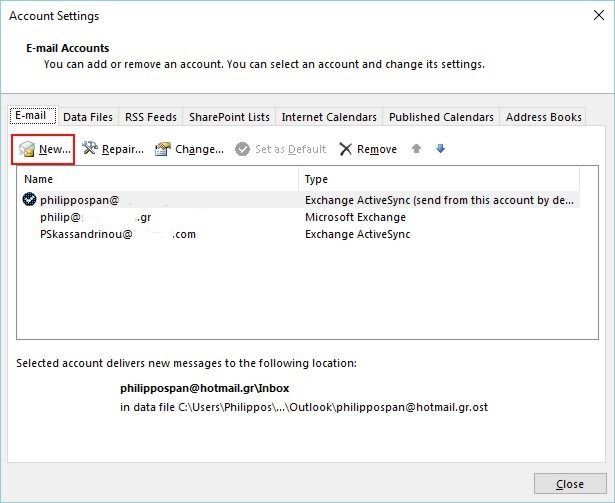
Task: Click Exchange ActiveSync type for PSkassandrinou
Action: click(x=357, y=234)
